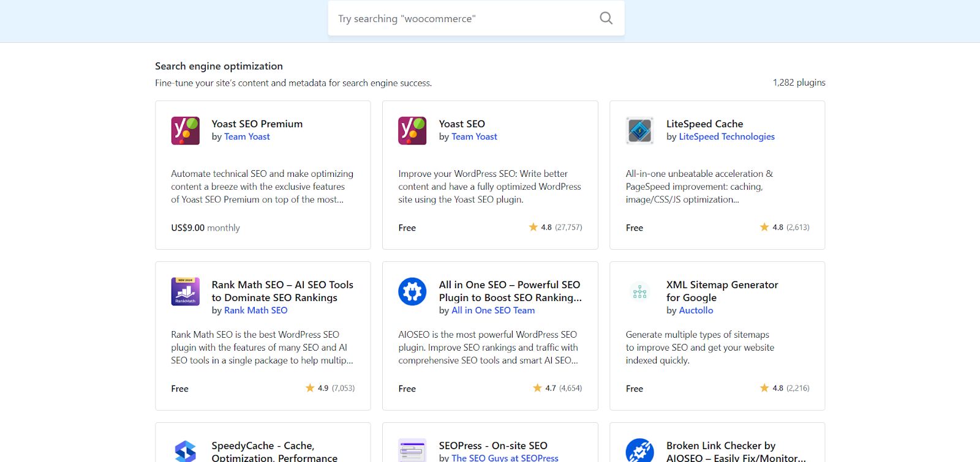Click the search magnifier icon

click(606, 18)
